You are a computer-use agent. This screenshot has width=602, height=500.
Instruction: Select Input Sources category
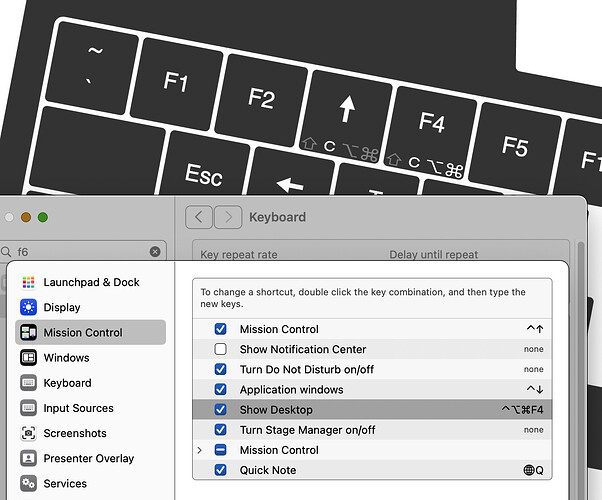coord(91,408)
